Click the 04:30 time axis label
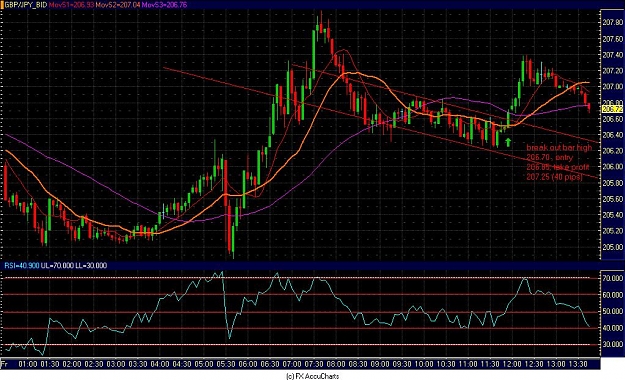This screenshot has height=380, width=625. [x=182, y=364]
